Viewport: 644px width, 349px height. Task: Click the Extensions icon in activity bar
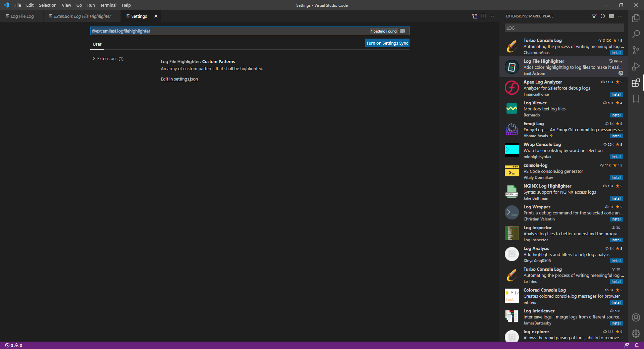point(636,83)
